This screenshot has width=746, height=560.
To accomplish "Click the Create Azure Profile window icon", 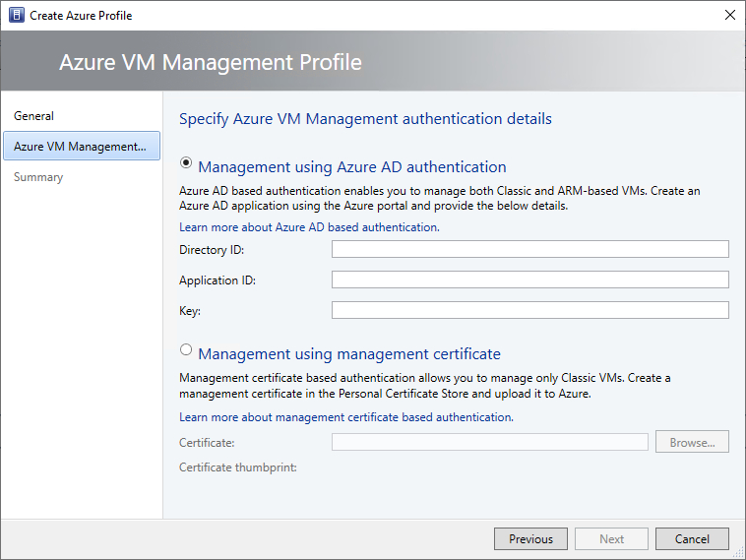I will point(16,15).
